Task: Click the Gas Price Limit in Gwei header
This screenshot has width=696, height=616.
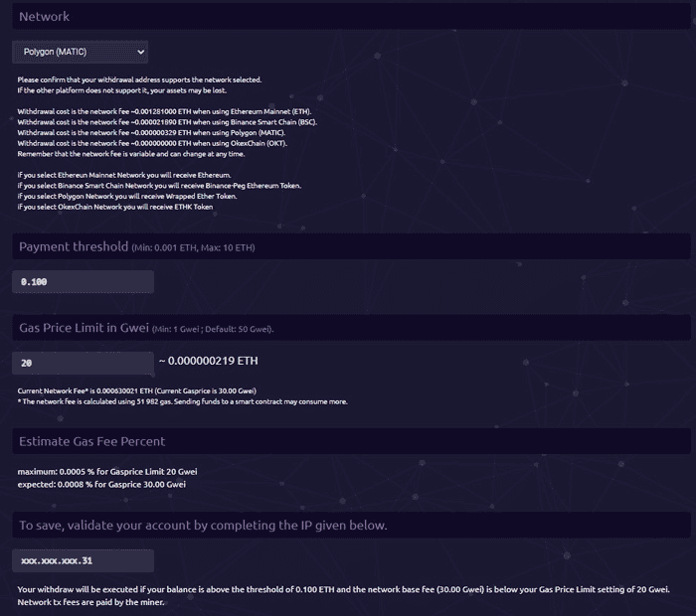Action: 85,328
